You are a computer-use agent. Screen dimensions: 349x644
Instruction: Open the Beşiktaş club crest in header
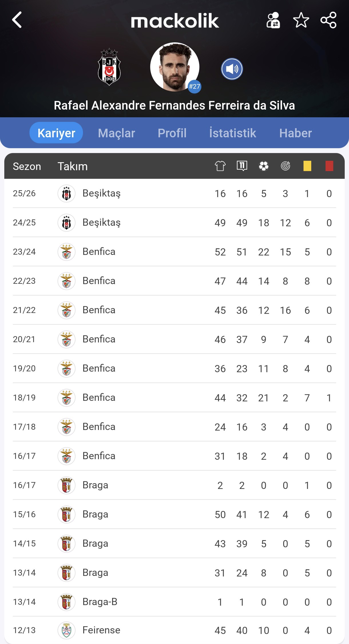109,68
